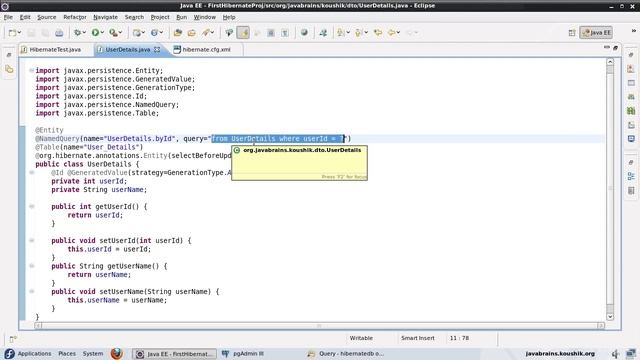This screenshot has width=640, height=360.
Task: Click the Open Task folder icon
Action: [191, 33]
